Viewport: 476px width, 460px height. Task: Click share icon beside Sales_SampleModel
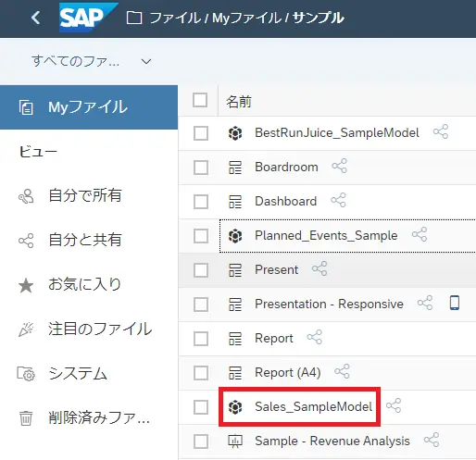[394, 405]
